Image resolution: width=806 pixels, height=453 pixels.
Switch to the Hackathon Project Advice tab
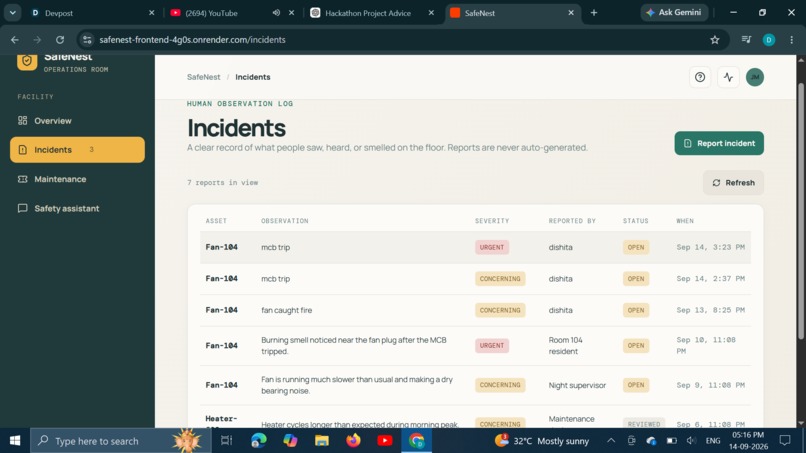(x=368, y=13)
